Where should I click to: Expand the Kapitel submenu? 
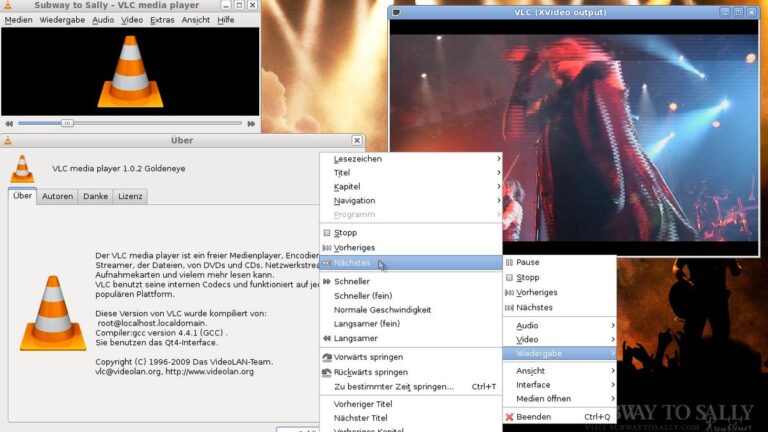pos(411,187)
